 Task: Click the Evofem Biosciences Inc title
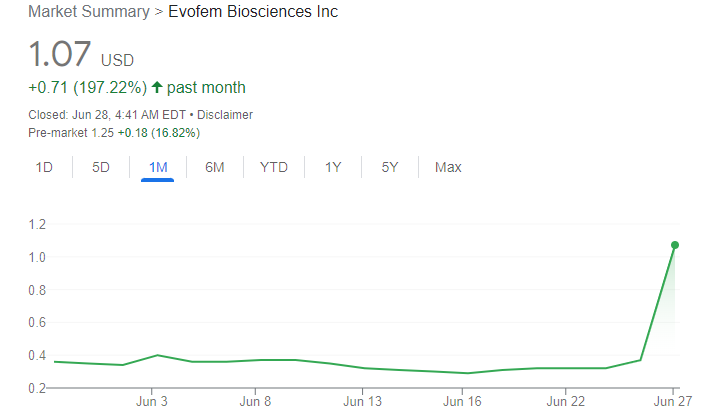point(253,13)
